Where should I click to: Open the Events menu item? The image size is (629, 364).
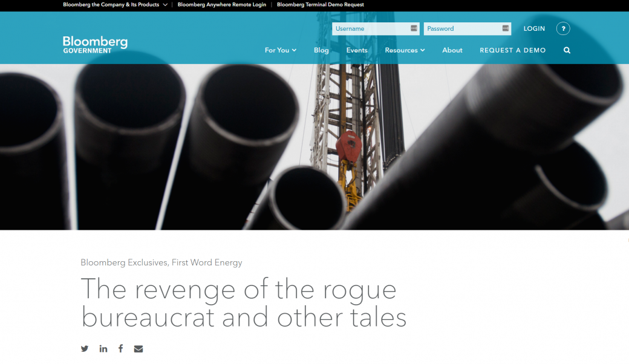click(357, 50)
